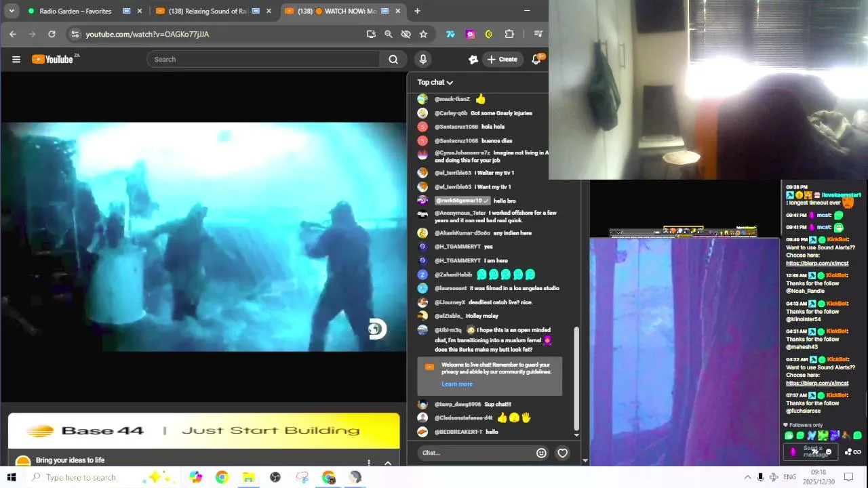The height and width of the screenshot is (488, 868).
Task: Open the Base 44 ad banner
Action: (203, 431)
